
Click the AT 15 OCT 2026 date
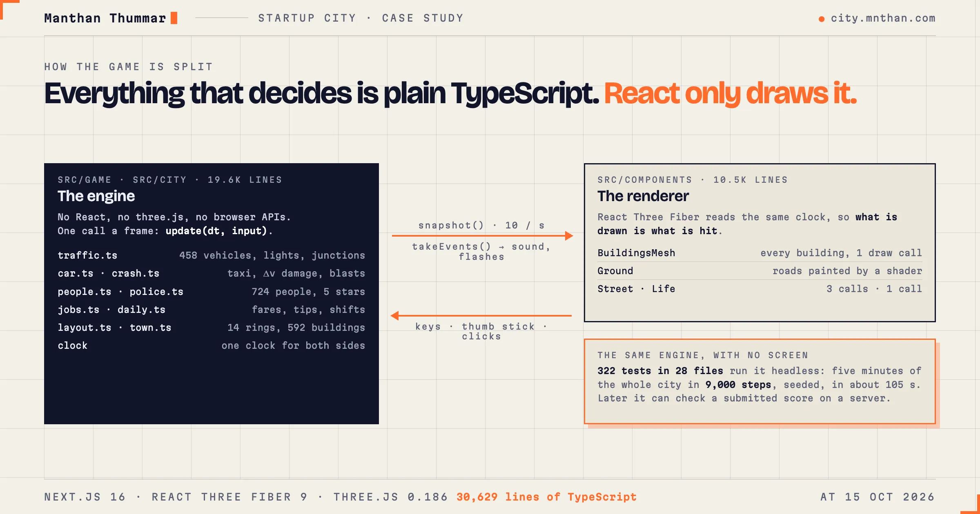coord(878,497)
